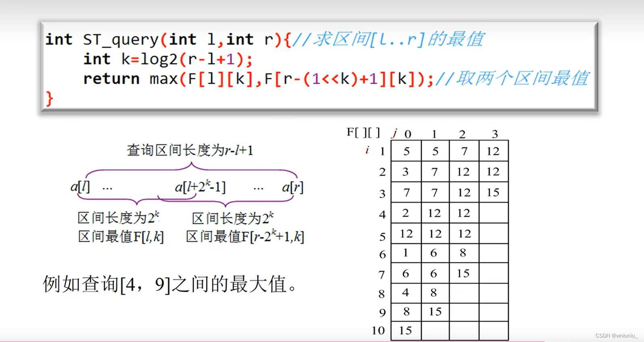Click the label '查询区间长度为r-l+1'
The height and width of the screenshot is (342, 644).
[x=190, y=150]
